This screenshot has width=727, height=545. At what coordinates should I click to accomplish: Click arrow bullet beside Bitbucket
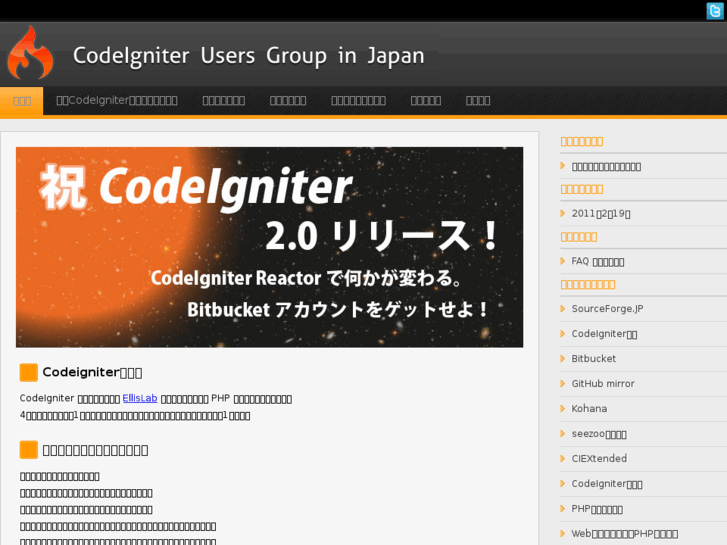pyautogui.click(x=562, y=359)
